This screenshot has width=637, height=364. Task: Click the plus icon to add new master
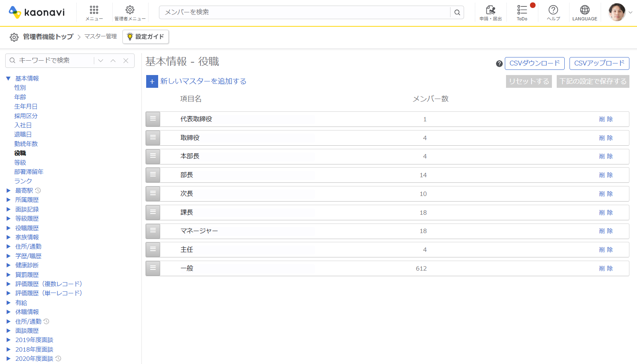[x=152, y=81]
